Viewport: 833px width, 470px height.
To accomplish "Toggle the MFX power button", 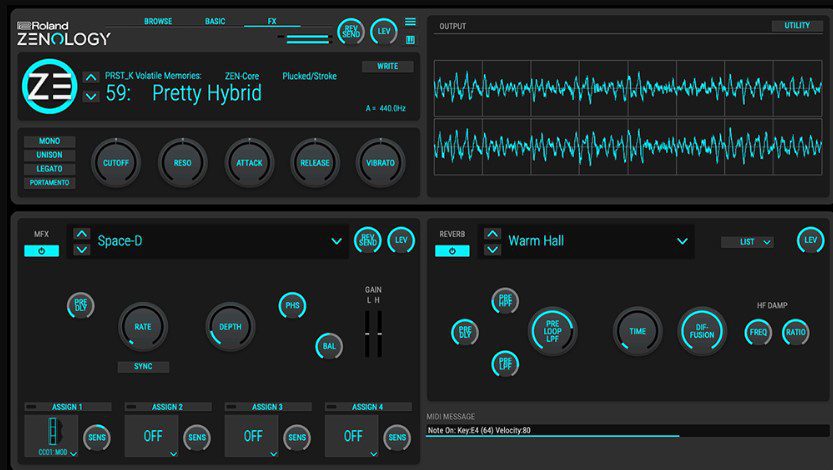I will (x=41, y=251).
